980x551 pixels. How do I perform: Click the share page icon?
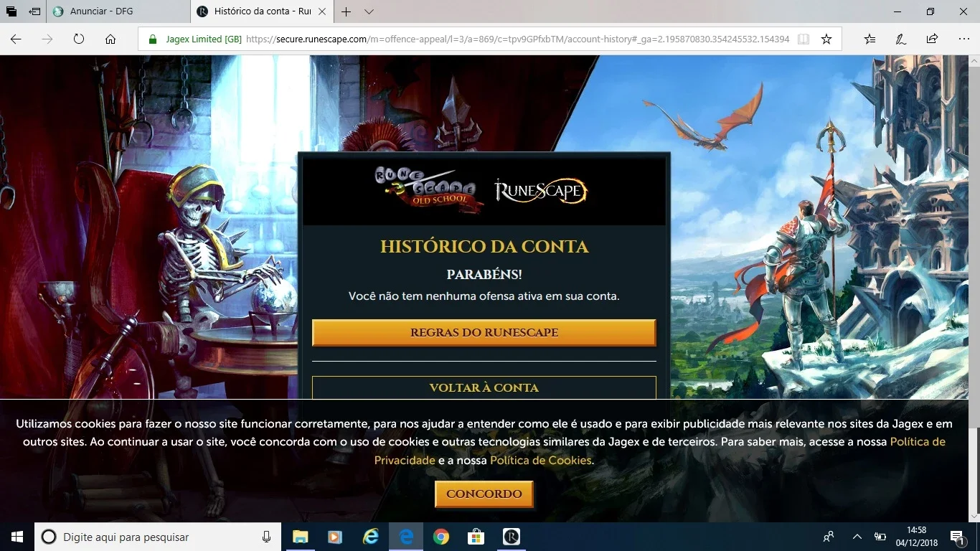[932, 39]
